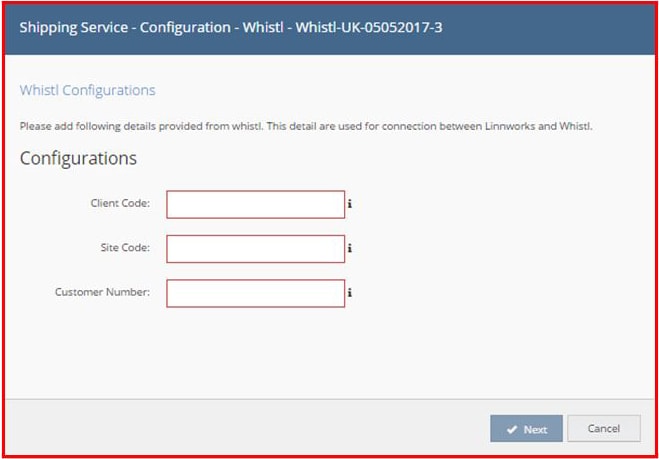This screenshot has height=459, width=659.
Task: Click the Site Code input field
Action: [256, 249]
